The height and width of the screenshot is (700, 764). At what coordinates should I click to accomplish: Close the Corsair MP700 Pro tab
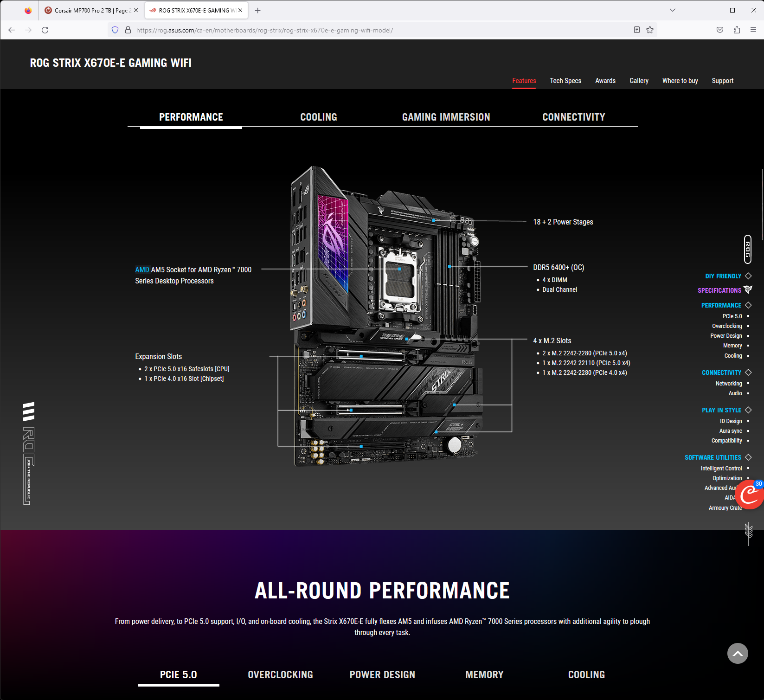[x=136, y=10]
